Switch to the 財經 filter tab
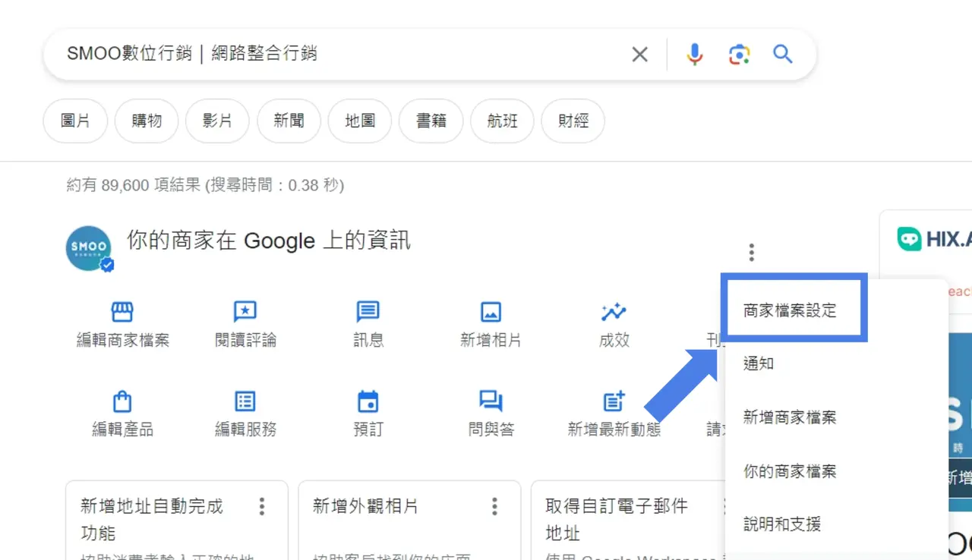Viewport: 972px width, 560px height. coord(573,121)
